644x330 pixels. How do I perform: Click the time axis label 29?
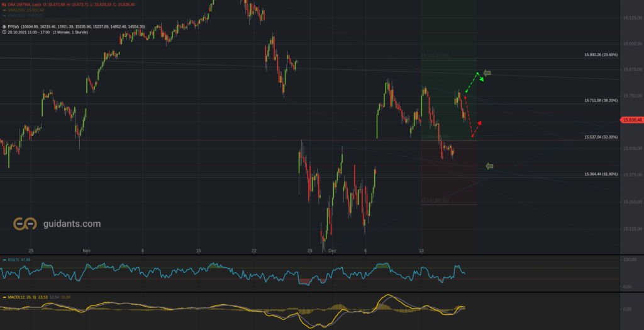[309, 250]
